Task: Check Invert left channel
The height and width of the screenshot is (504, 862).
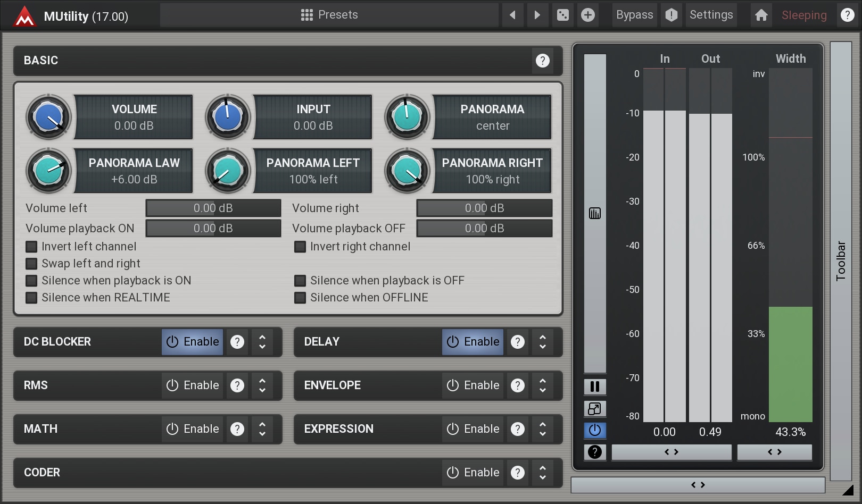Action: [32, 247]
